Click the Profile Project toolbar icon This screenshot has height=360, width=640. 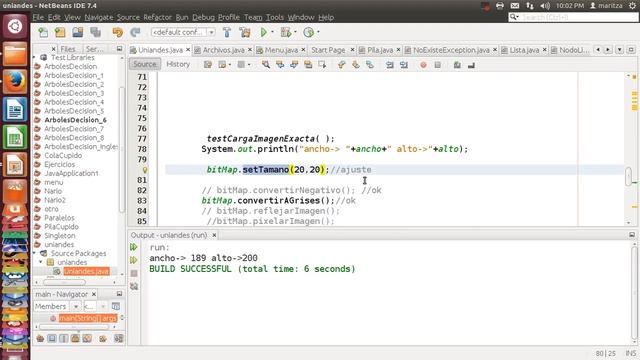308,32
